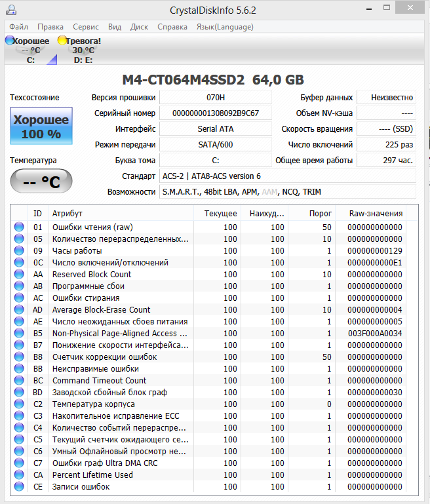Image resolution: width=430 pixels, height=504 pixels.
Task: Click the power-on count value 225 раз
Action: point(386,145)
